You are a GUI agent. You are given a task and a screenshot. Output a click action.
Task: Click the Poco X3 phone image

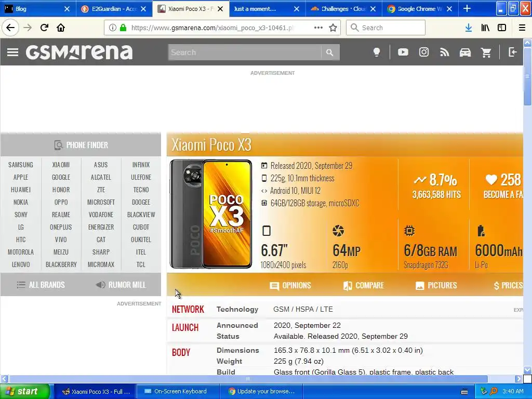(211, 214)
